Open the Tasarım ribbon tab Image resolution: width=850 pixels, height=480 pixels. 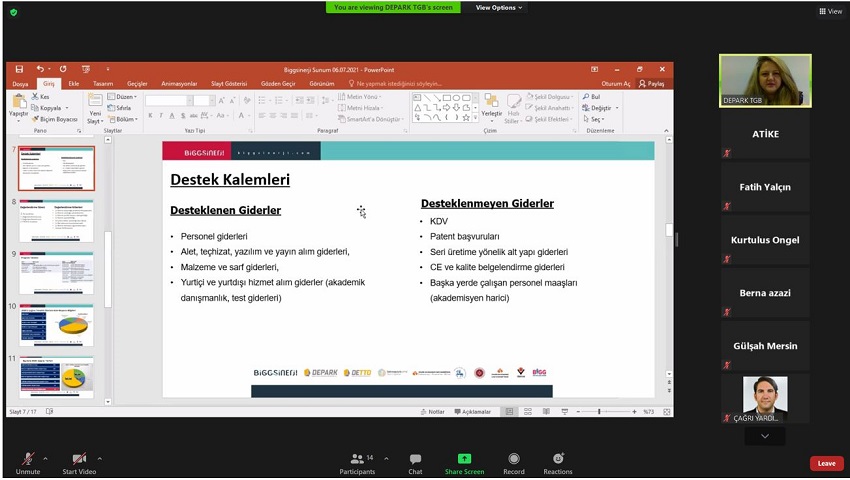103,84
